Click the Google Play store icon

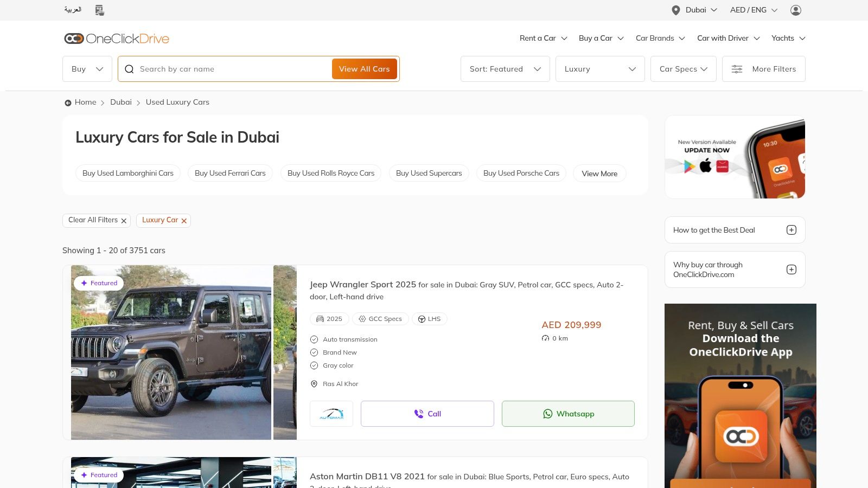pyautogui.click(x=689, y=166)
